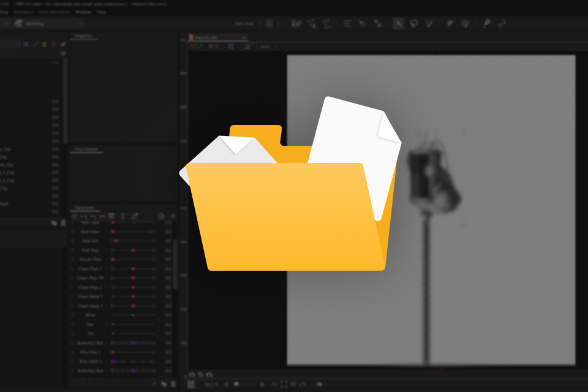Image resolution: width=588 pixels, height=392 pixels.
Task: Click the folder icon at the parts panel bottom
Action: pyautogui.click(x=54, y=223)
